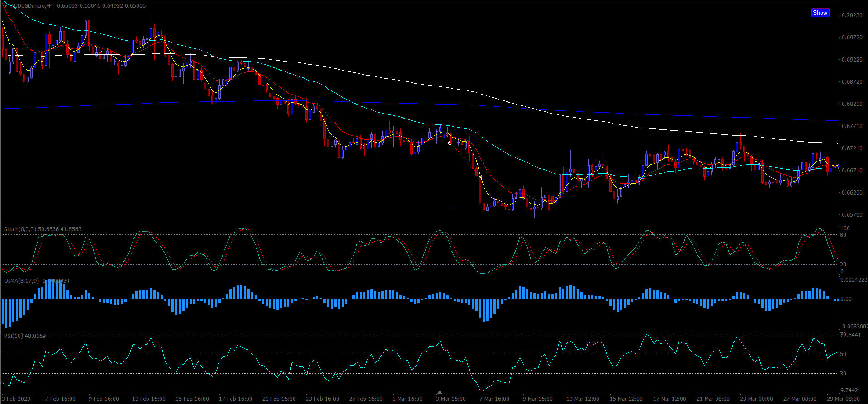Select the Stoch(8,3,3) indicator label
The width and height of the screenshot is (868, 404).
(20, 229)
